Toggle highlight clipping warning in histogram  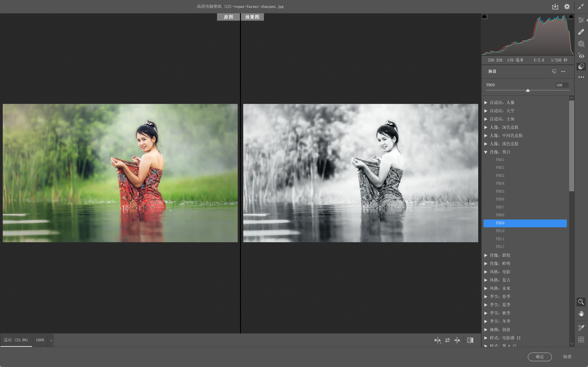tap(571, 17)
